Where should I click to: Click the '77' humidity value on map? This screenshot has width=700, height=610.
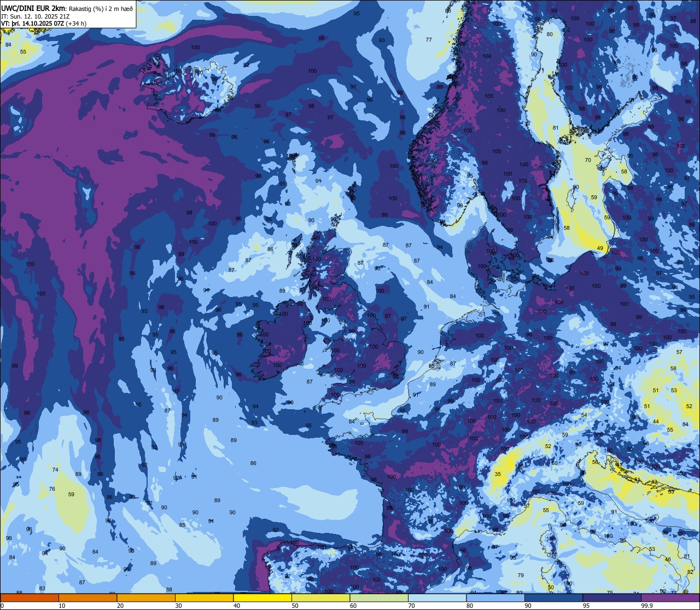429,40
